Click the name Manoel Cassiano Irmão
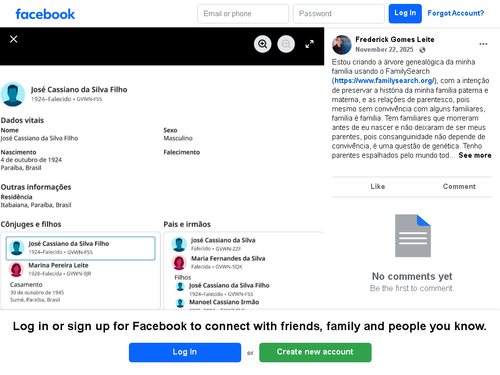The width and height of the screenshot is (500, 375). (x=224, y=302)
